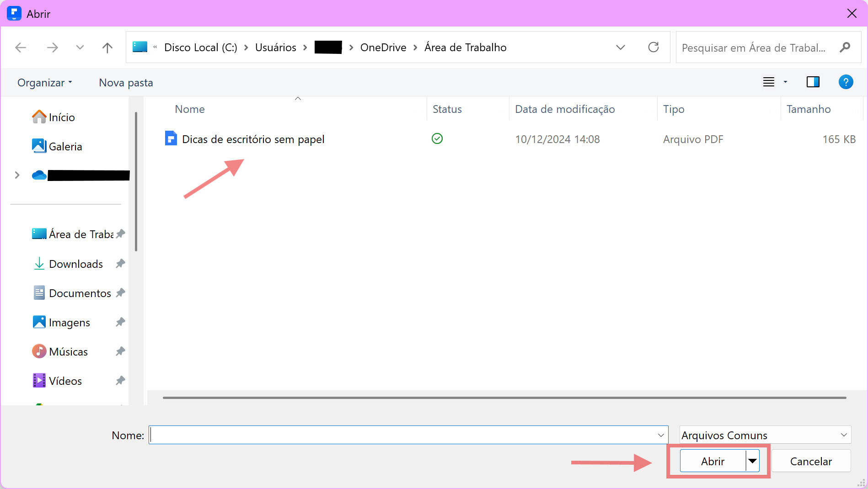Select the Dicas de escritório sem papel PDF

[253, 139]
